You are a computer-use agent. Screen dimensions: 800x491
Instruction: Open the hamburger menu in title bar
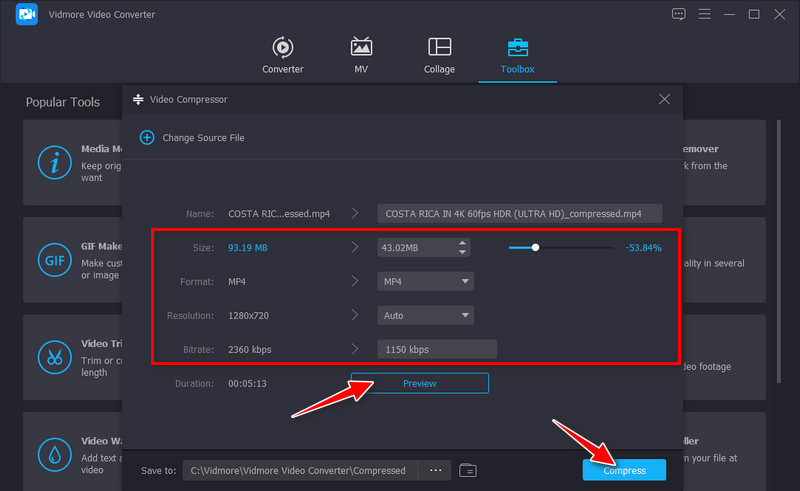tap(704, 14)
